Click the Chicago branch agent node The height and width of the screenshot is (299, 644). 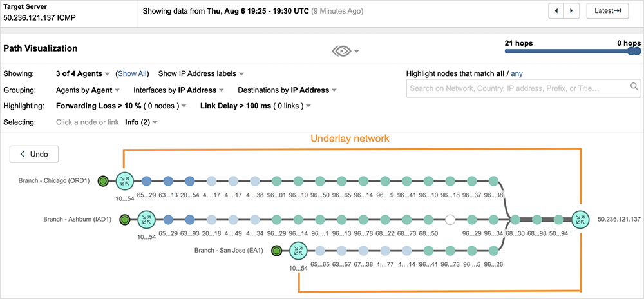click(102, 180)
